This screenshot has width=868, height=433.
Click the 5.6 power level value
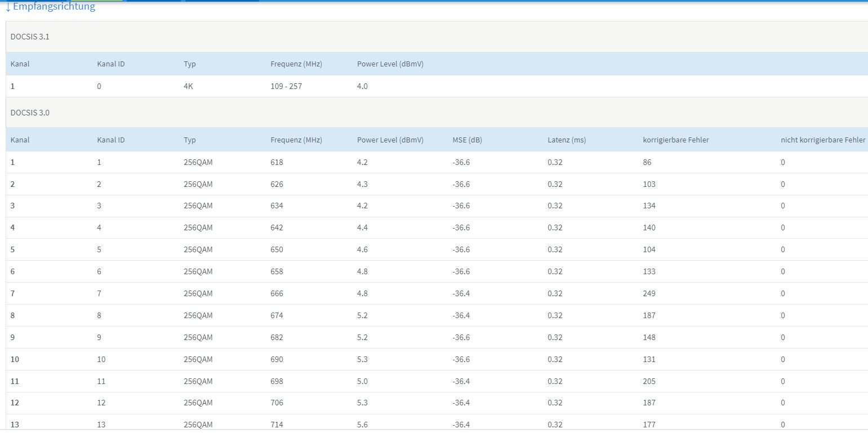pyautogui.click(x=362, y=425)
